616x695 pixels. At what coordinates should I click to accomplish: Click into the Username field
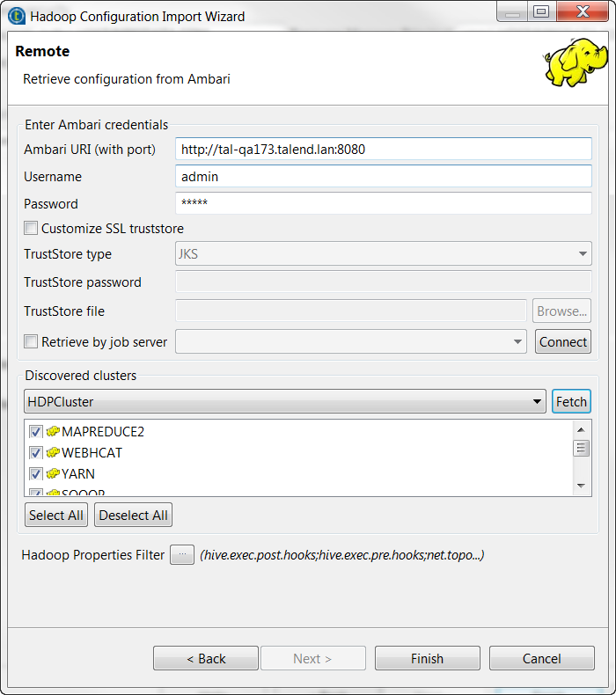(383, 176)
